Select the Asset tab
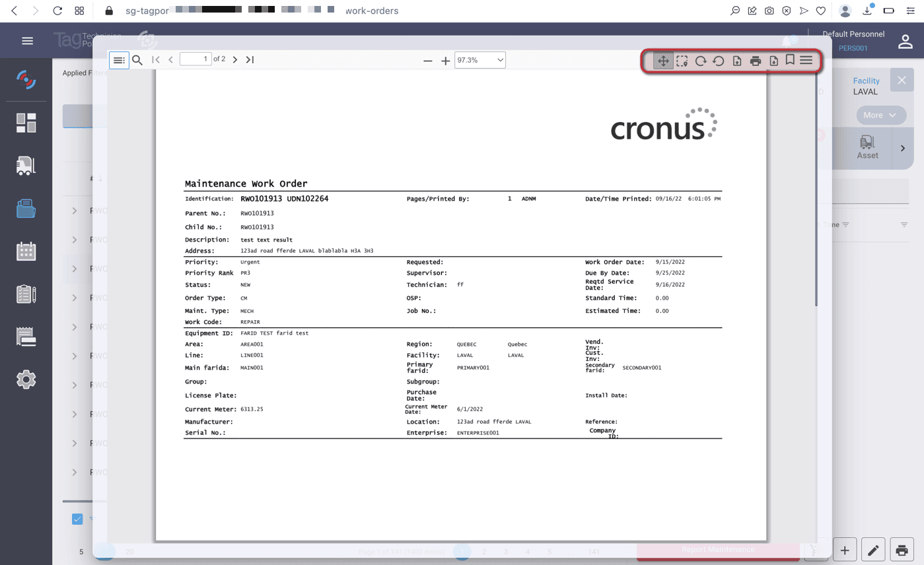924x565 pixels. pos(868,148)
